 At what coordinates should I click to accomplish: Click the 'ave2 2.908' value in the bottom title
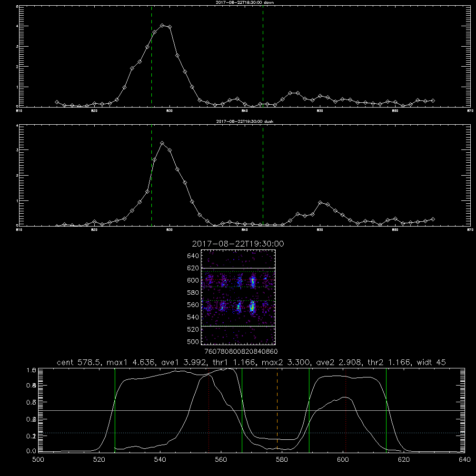click(x=339, y=362)
